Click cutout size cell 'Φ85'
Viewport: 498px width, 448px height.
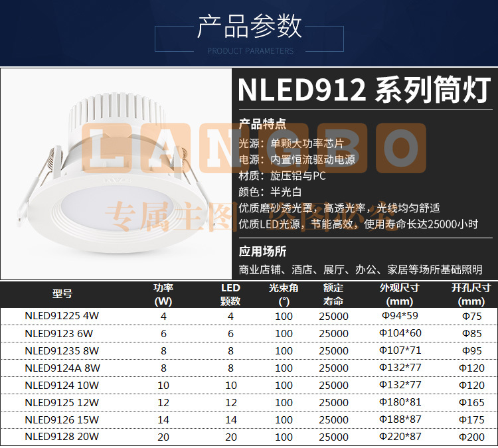[x=471, y=333]
